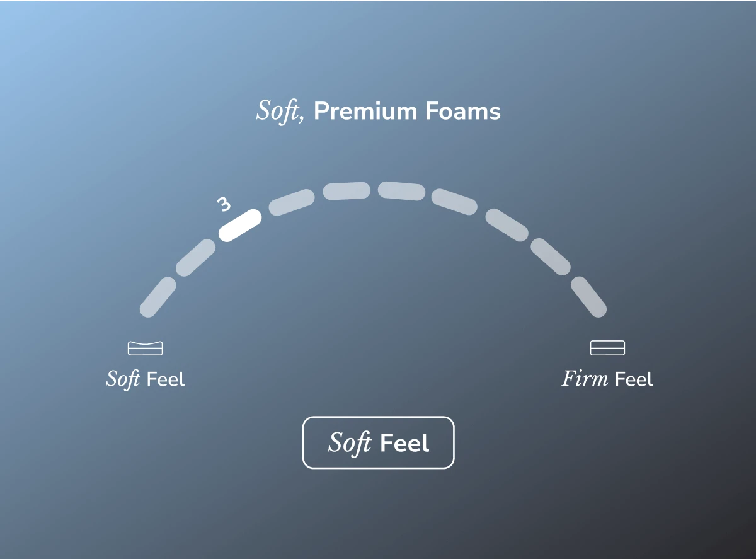Select the first gauge segment nearest Soft Feel
Viewport: 756px width, 559px height.
[x=157, y=297]
